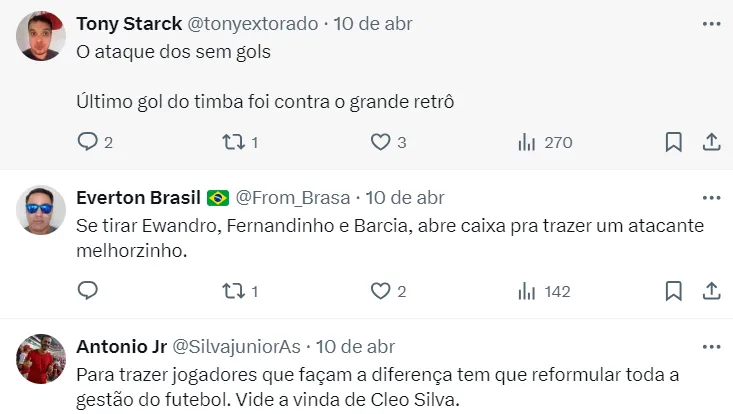This screenshot has width=733, height=414.
Task: View analytics for Everton Brasil's tweet
Action: pyautogui.click(x=527, y=291)
